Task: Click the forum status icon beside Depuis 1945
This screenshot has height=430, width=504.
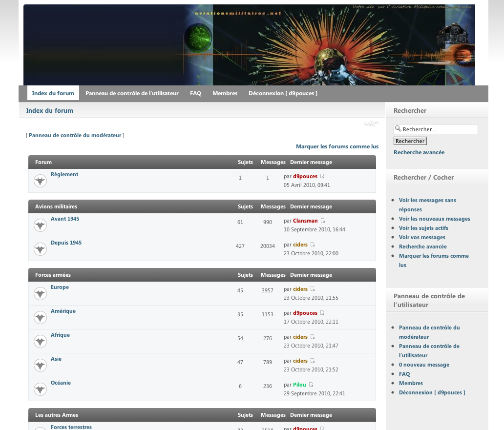Action: click(x=40, y=249)
